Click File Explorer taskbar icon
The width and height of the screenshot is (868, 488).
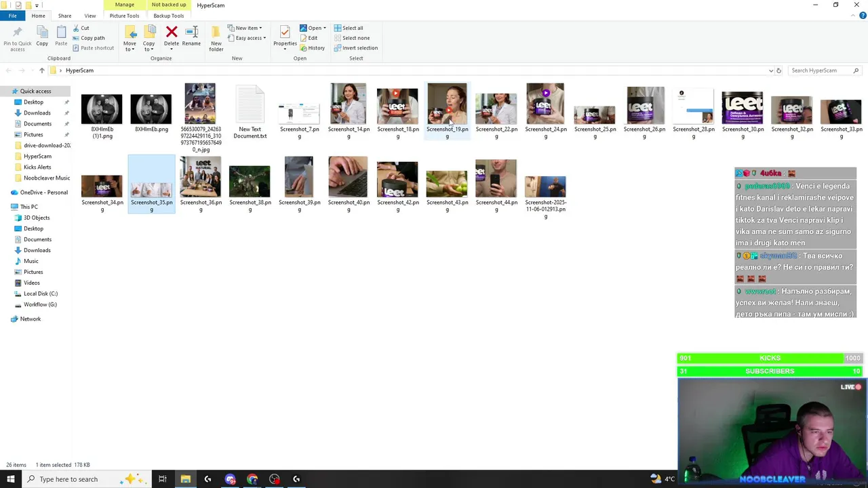tap(185, 479)
